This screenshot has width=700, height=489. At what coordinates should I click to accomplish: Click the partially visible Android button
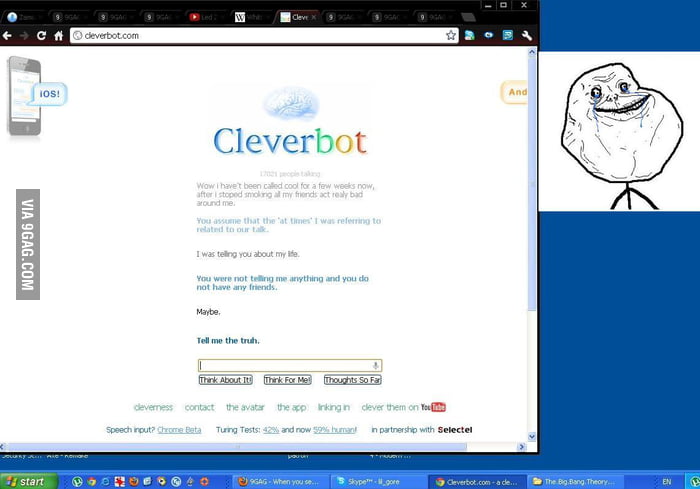[514, 92]
